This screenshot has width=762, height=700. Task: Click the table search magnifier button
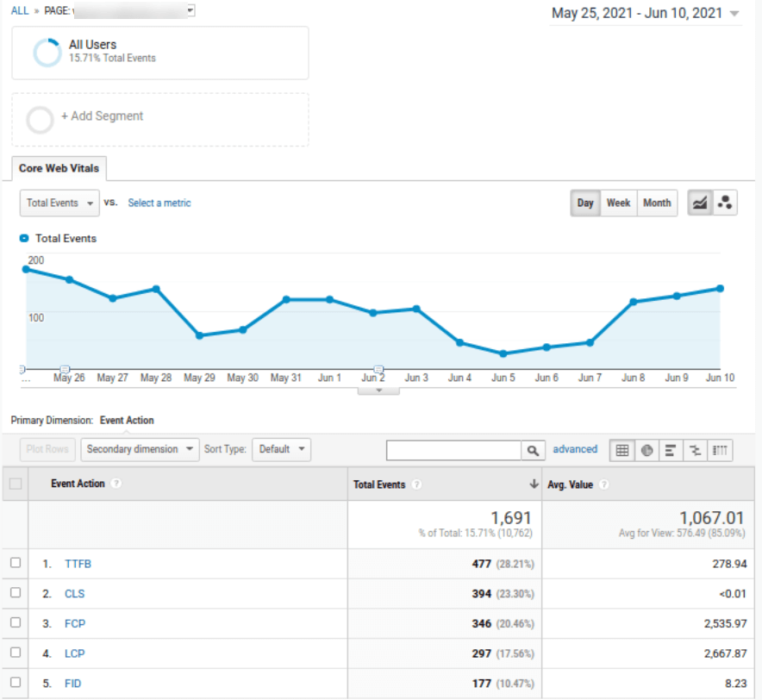[x=534, y=450]
